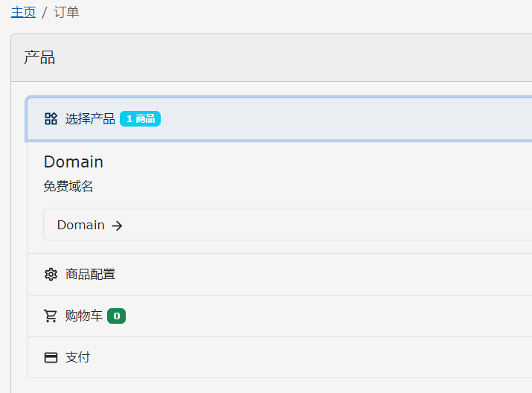Click the arrow icon next to Domain
The height and width of the screenshot is (393, 532).
pyautogui.click(x=117, y=226)
